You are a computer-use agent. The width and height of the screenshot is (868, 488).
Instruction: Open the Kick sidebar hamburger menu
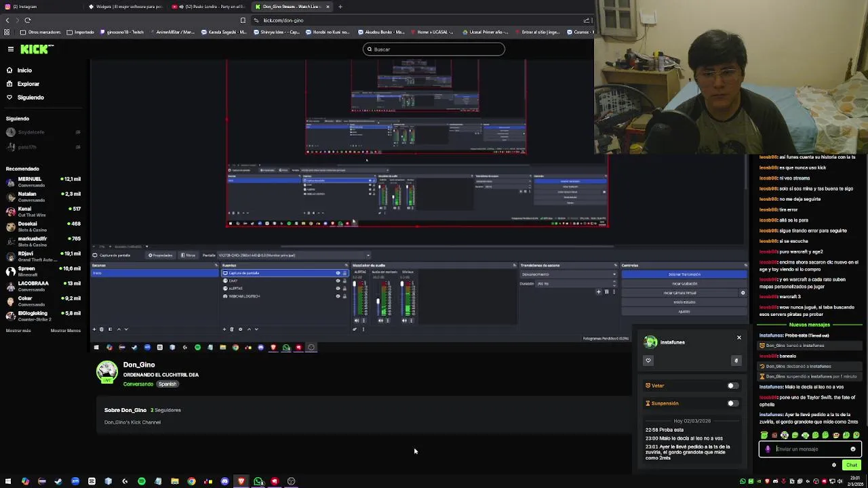(x=11, y=49)
